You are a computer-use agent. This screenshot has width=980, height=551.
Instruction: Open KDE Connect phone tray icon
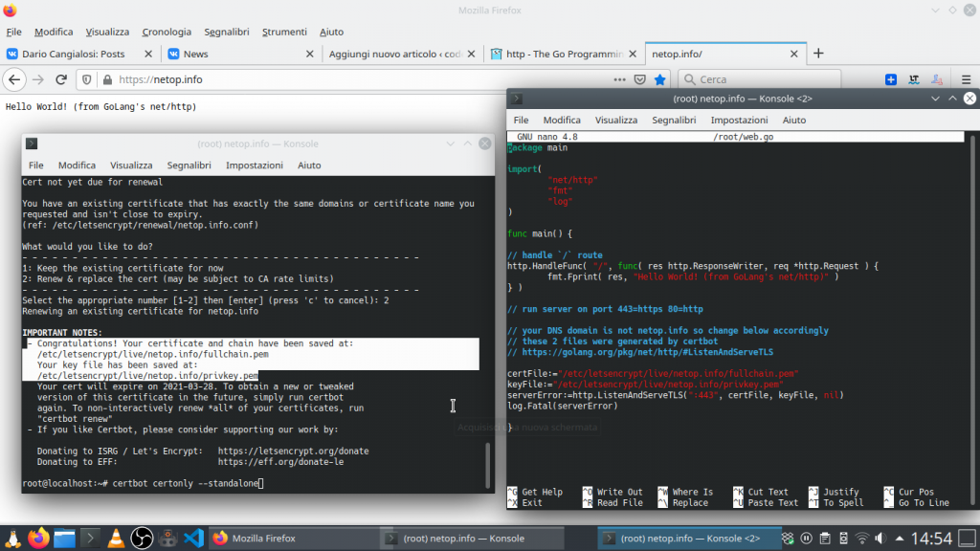pyautogui.click(x=843, y=538)
